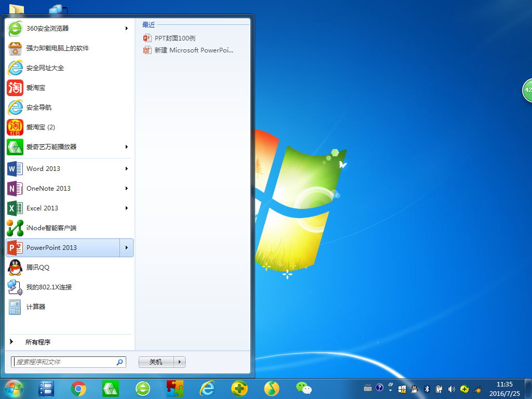Click the network signal tray icon
This screenshot has width=532, height=399.
[x=477, y=390]
